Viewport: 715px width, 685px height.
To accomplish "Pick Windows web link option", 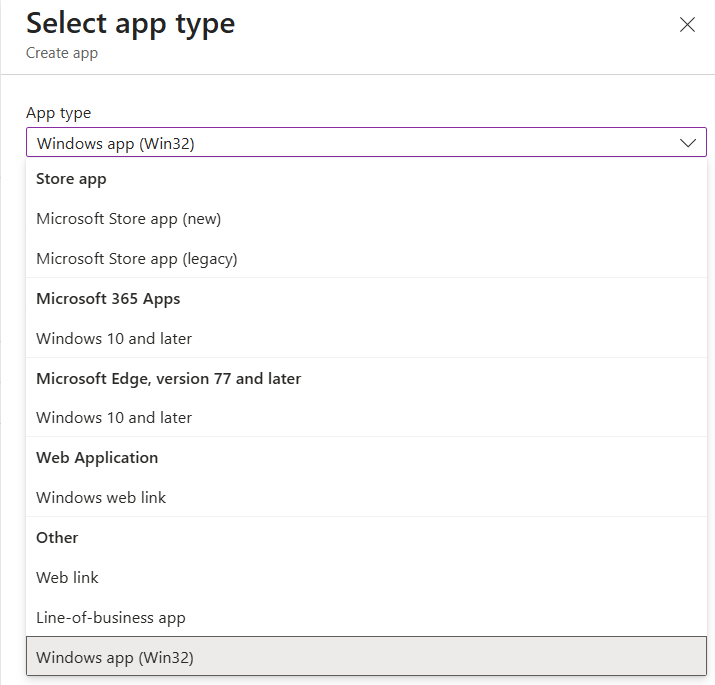I will tap(366, 497).
